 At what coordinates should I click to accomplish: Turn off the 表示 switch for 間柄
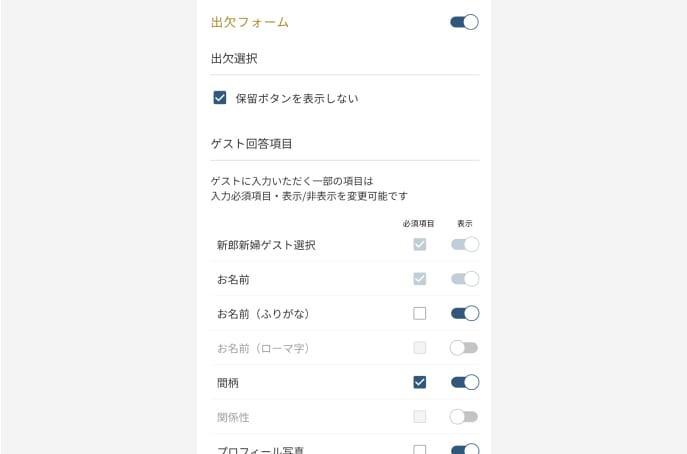(x=464, y=382)
